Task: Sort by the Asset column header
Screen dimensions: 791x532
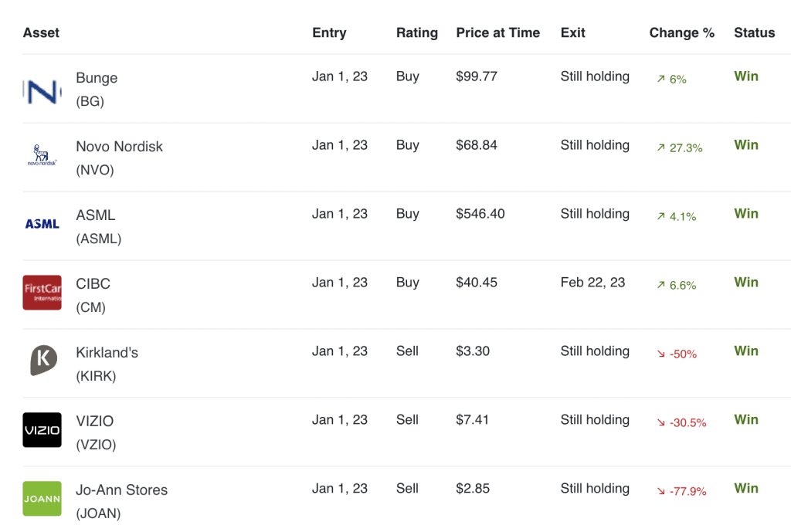Action: 41,32
